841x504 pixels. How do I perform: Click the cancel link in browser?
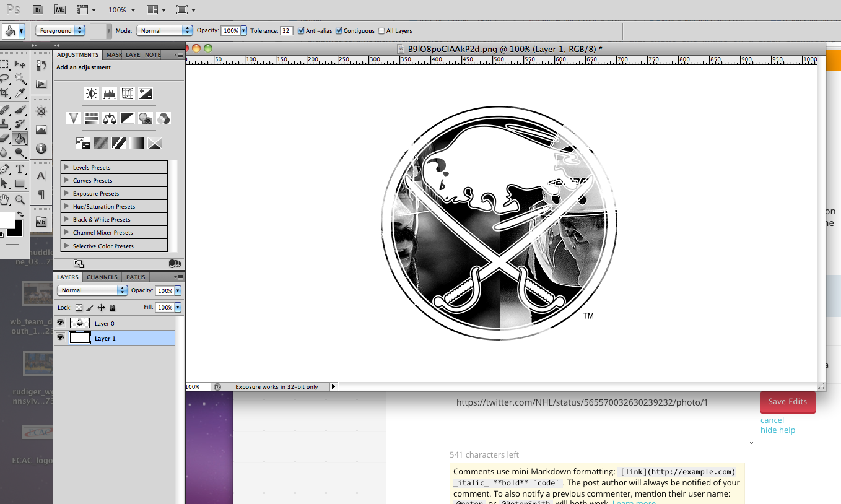click(772, 420)
